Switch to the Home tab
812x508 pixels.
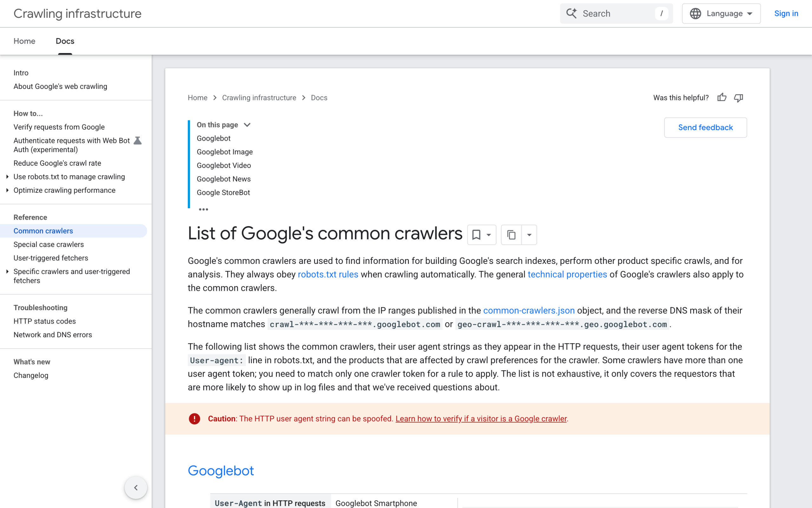click(x=24, y=41)
